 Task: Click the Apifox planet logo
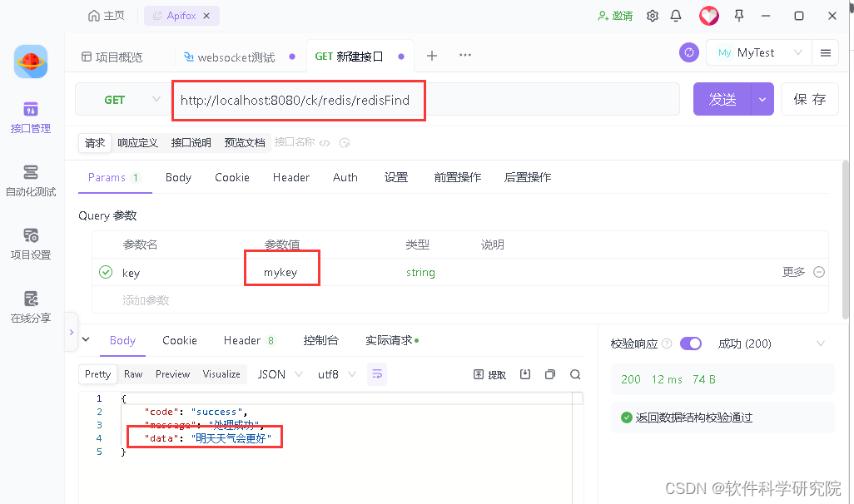click(31, 62)
